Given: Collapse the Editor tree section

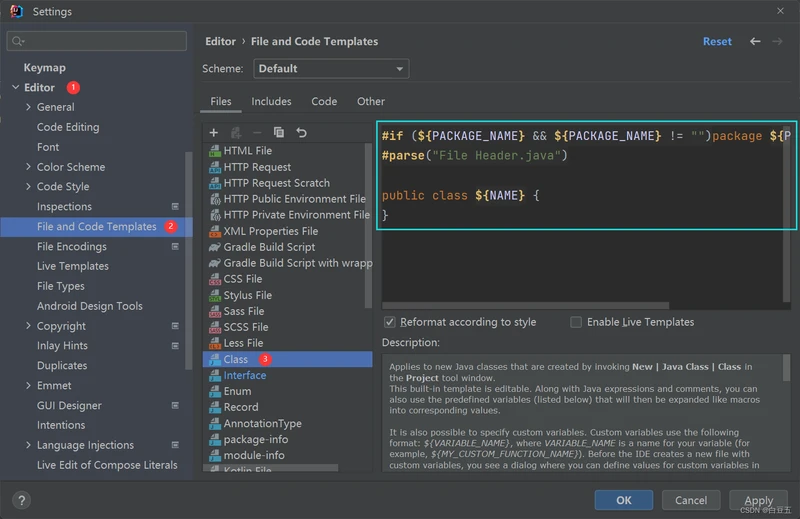Looking at the screenshot, I should (16, 88).
